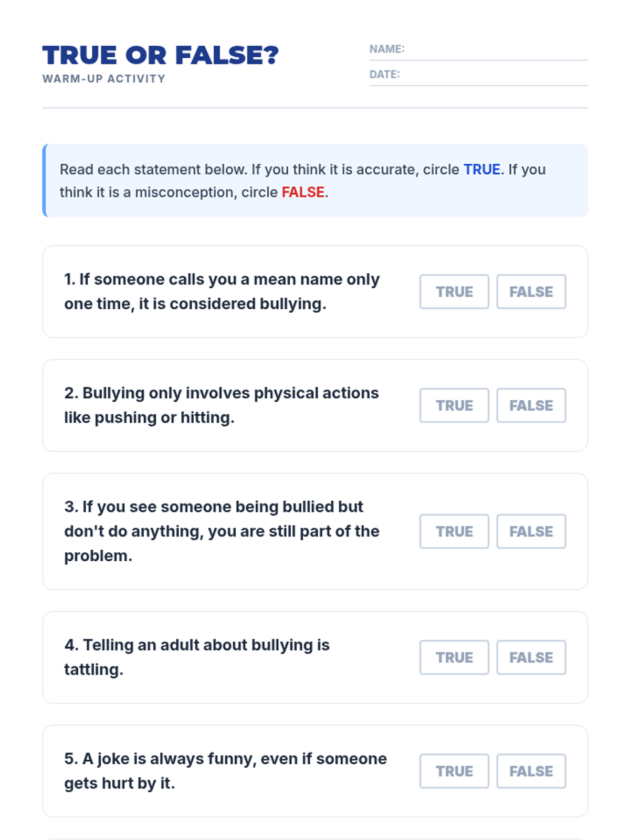The image size is (630, 840).
Task: Click the red FALSE word in instructions
Action: pyautogui.click(x=303, y=192)
